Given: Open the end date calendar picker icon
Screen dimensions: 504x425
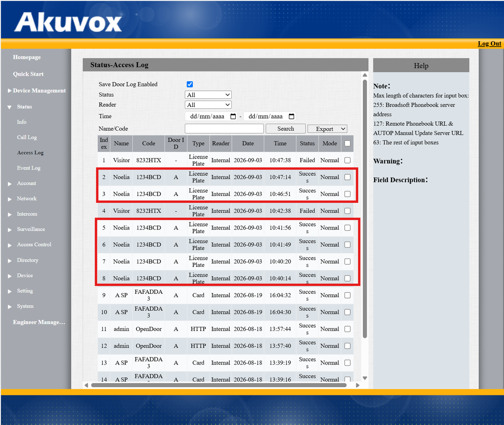Looking at the screenshot, I should (x=291, y=116).
